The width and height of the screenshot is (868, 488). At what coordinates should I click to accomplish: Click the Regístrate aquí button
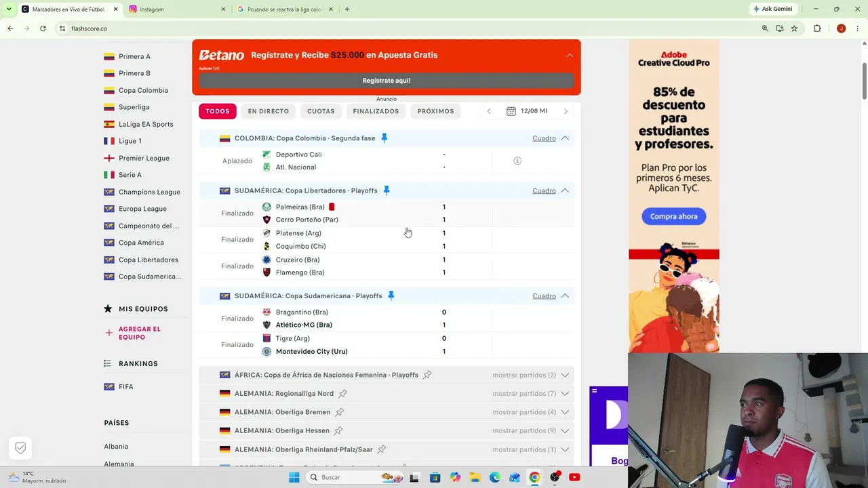click(387, 81)
